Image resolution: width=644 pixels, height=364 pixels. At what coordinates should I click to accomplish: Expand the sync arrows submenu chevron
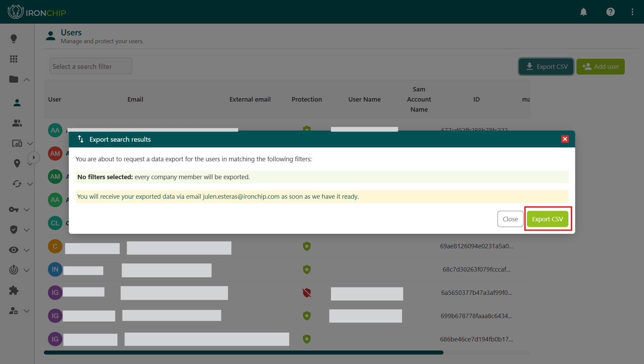[30, 184]
